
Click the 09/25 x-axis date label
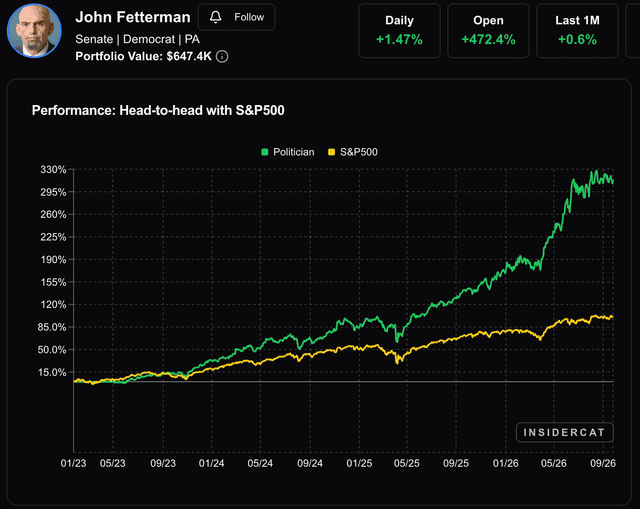(456, 463)
